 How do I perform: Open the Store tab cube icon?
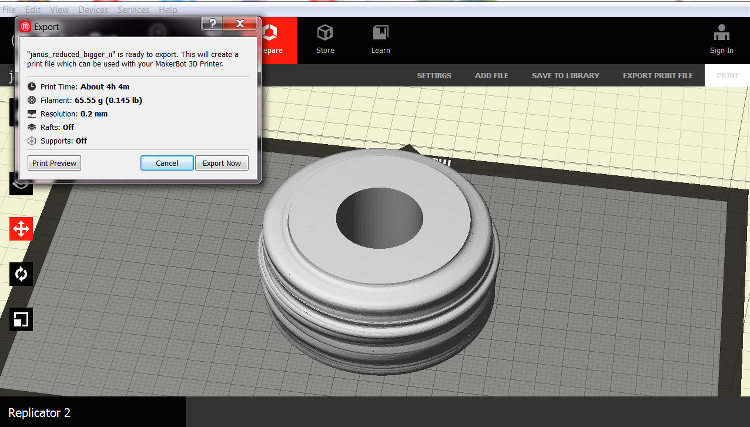(x=325, y=33)
